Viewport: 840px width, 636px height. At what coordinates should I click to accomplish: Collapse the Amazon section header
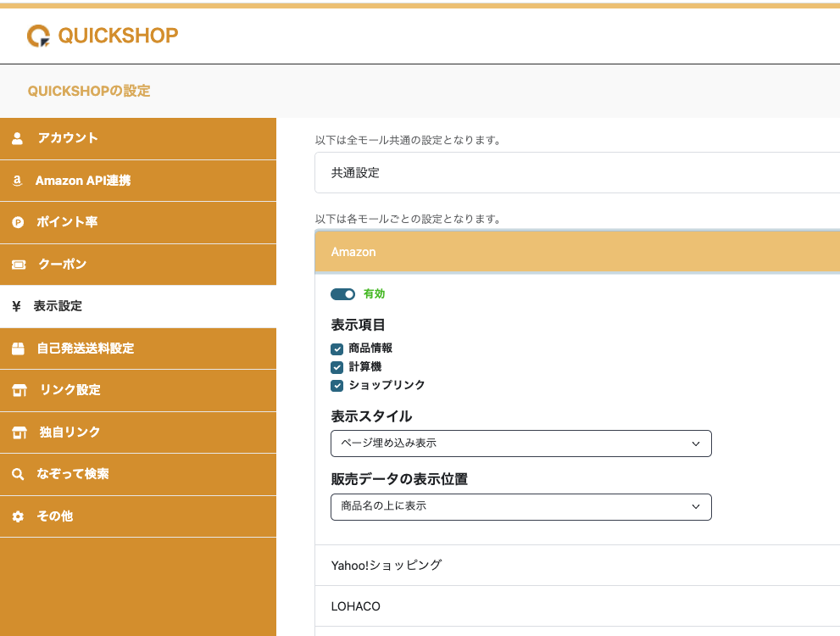tap(576, 252)
